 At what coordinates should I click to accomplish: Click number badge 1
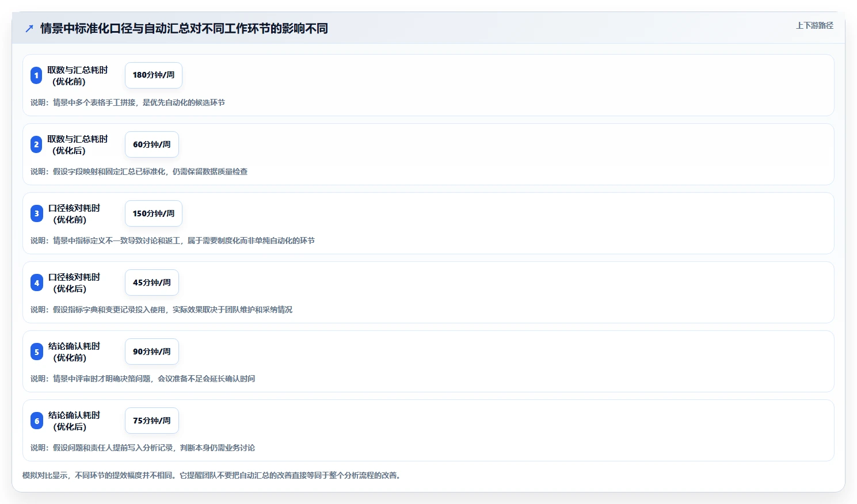(x=36, y=75)
